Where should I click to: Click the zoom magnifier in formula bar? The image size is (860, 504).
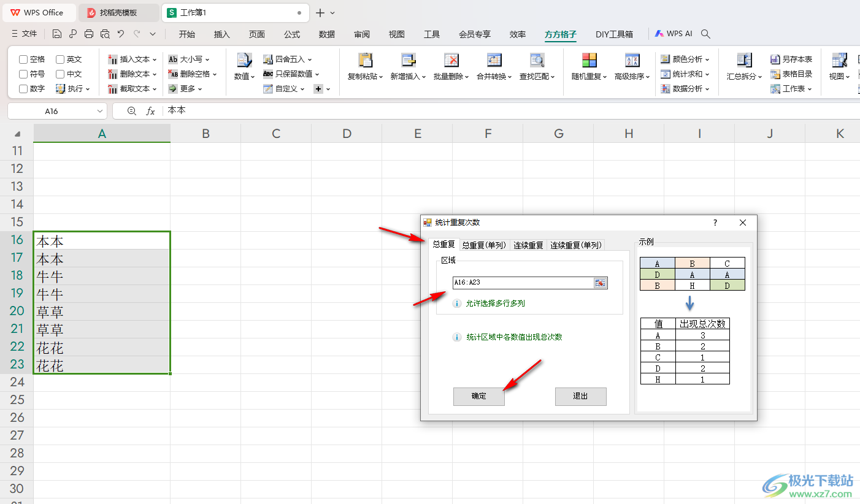[131, 111]
